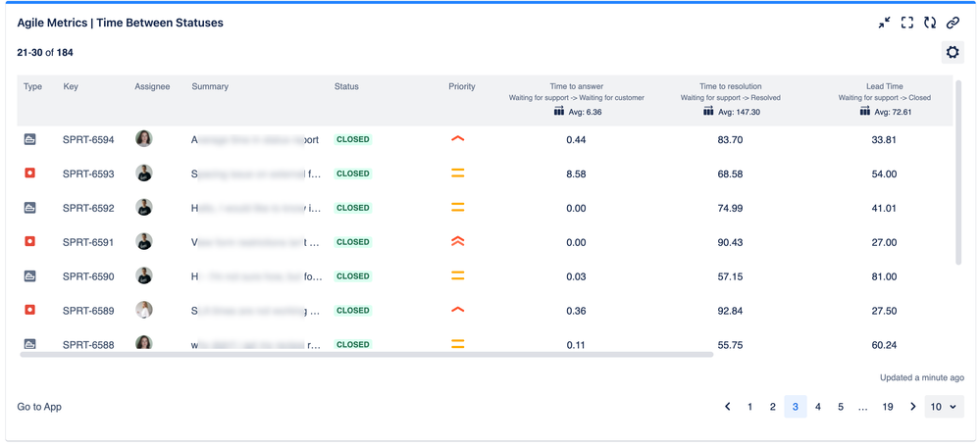Open the gadget in fullscreen view
This screenshot has height=446, width=980.
click(906, 23)
